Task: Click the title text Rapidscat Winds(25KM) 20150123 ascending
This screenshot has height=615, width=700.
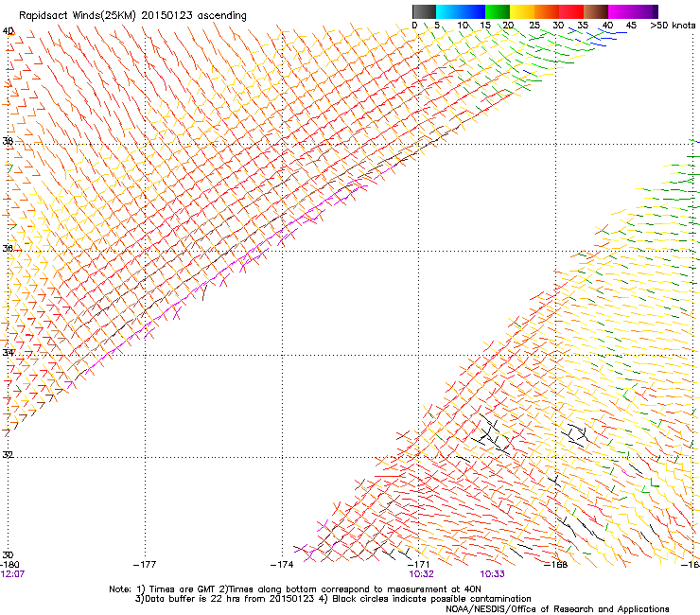Action: pos(132,16)
